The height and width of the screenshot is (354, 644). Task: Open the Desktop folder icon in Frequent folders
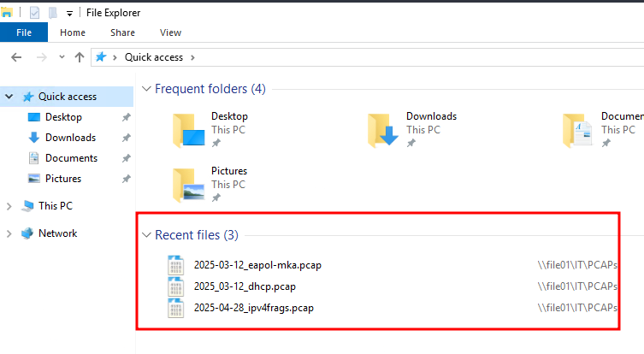tap(188, 129)
